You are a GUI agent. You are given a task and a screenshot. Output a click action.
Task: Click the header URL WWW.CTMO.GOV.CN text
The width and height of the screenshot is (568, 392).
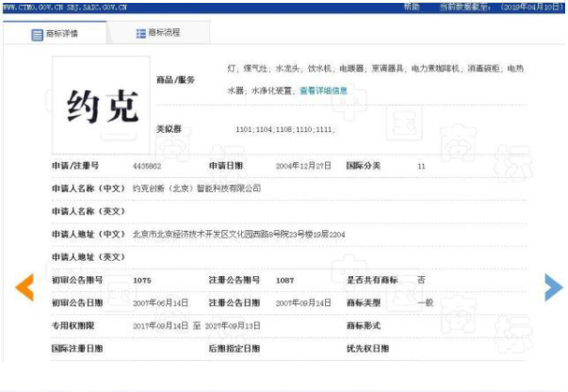tap(33, 8)
